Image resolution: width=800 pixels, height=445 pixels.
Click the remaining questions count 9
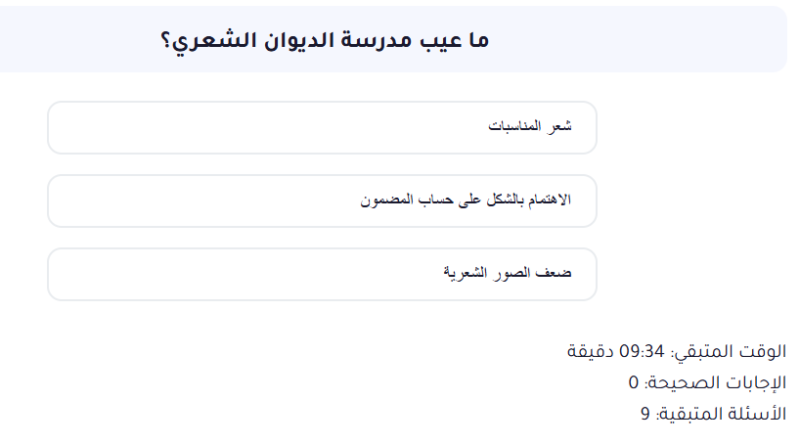[x=646, y=412]
